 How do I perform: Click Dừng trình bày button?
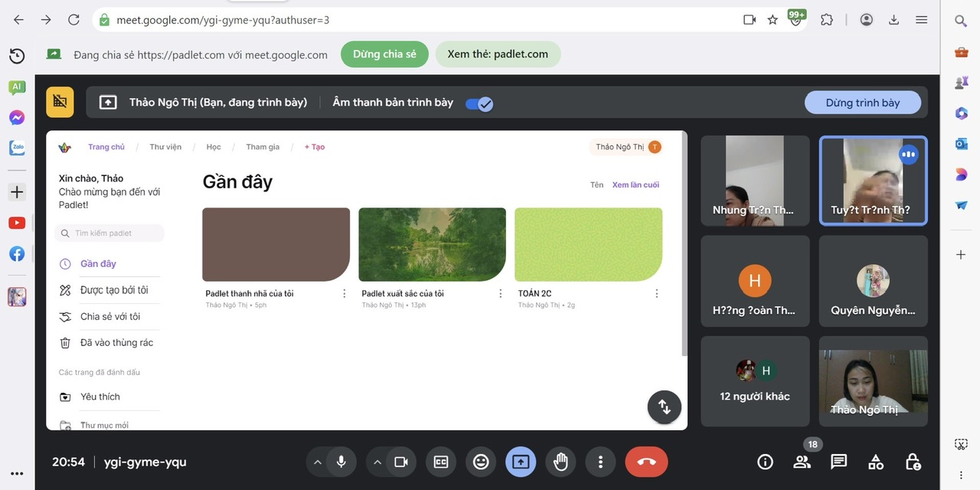863,103
